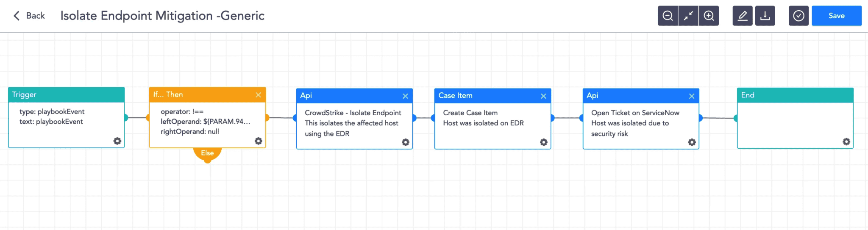The width and height of the screenshot is (868, 230).
Task: Open settings gear on Case Item node
Action: click(544, 142)
